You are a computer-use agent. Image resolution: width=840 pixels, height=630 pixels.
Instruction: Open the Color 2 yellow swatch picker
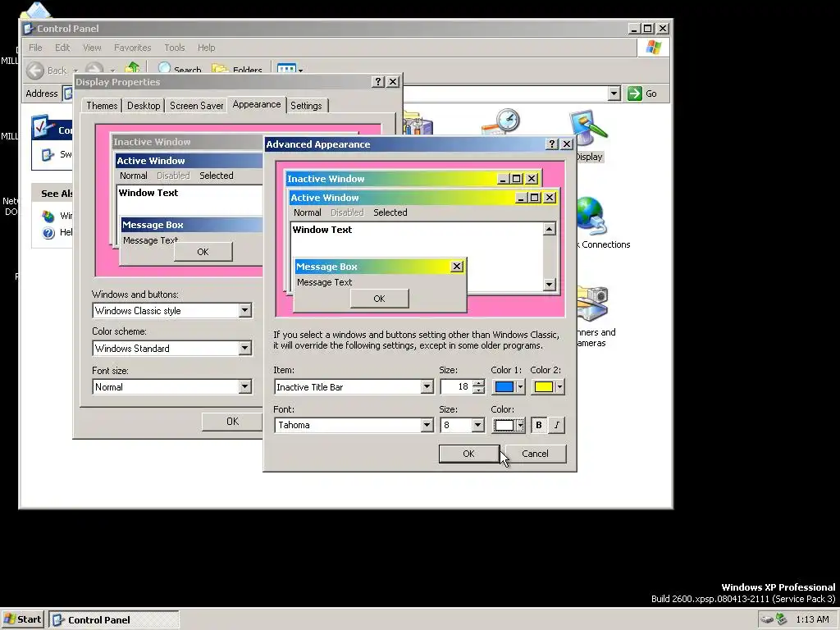pos(547,387)
